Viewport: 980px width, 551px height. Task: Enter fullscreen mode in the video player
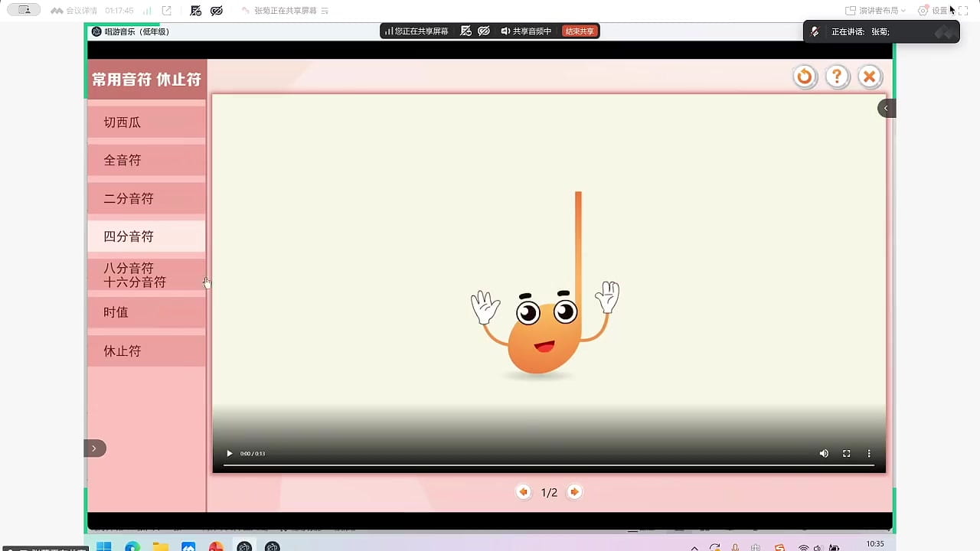click(x=847, y=454)
